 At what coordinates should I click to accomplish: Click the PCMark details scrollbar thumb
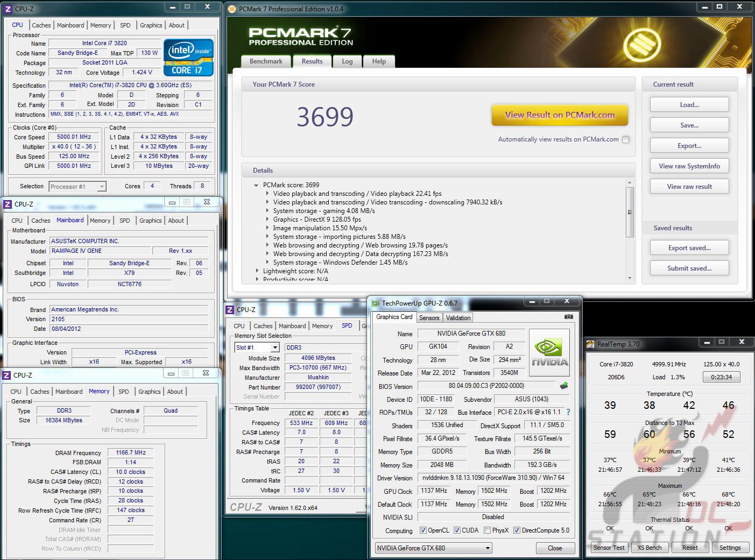point(630,212)
